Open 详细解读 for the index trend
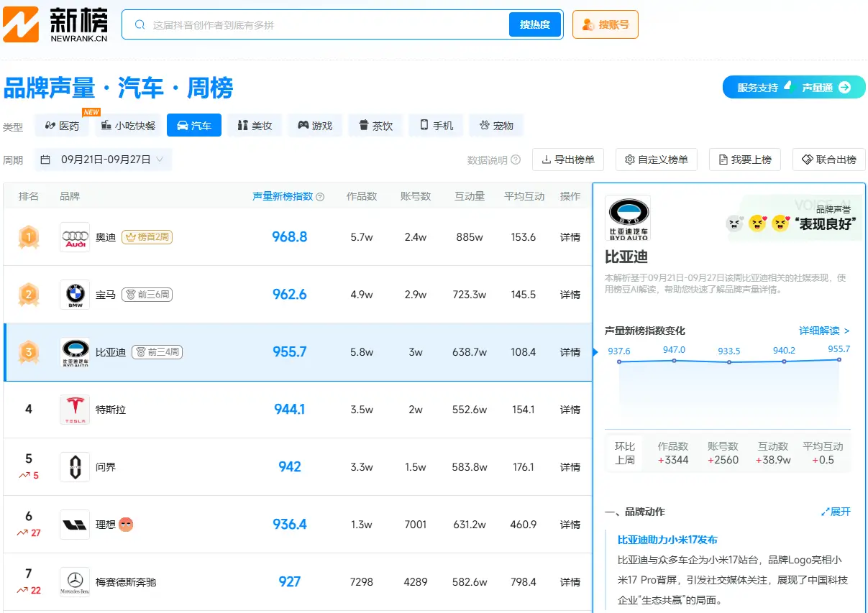 click(x=824, y=331)
